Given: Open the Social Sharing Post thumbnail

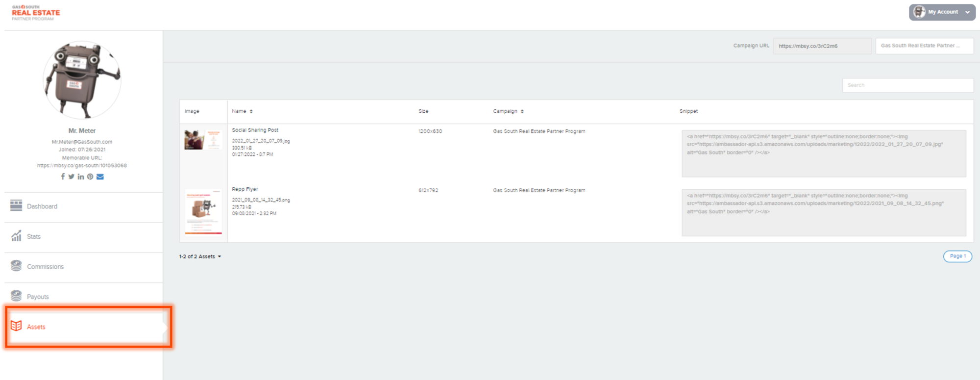Looking at the screenshot, I should pyautogui.click(x=203, y=140).
